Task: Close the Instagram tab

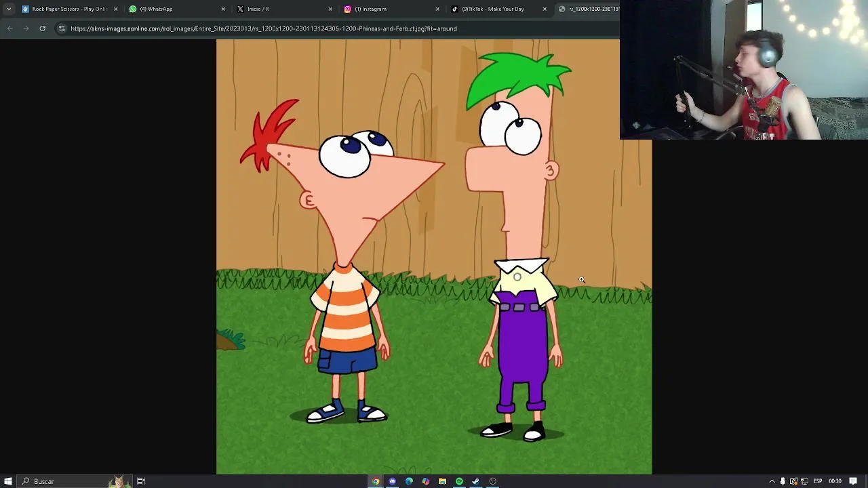Action: [437, 9]
